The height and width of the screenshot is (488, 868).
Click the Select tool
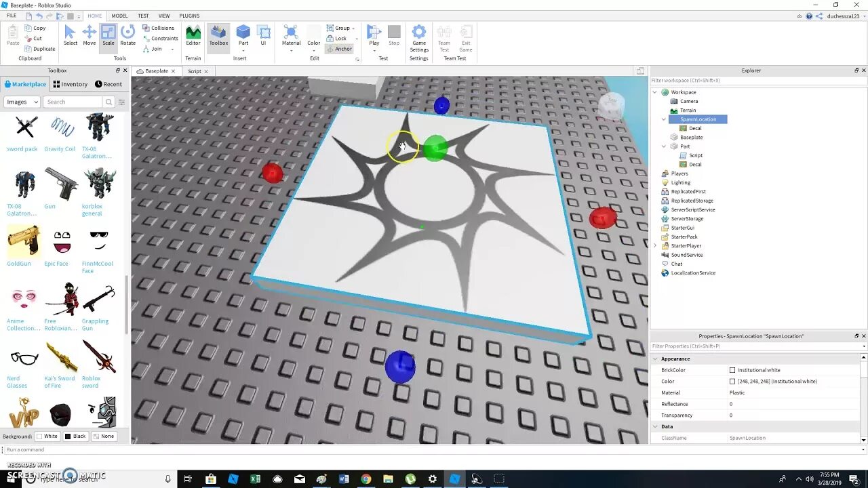[x=71, y=35]
